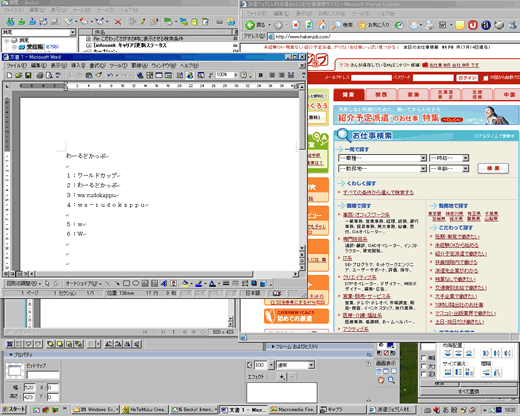The image size is (520, 416).
Task: Undo the last action in Word
Action: [110, 75]
